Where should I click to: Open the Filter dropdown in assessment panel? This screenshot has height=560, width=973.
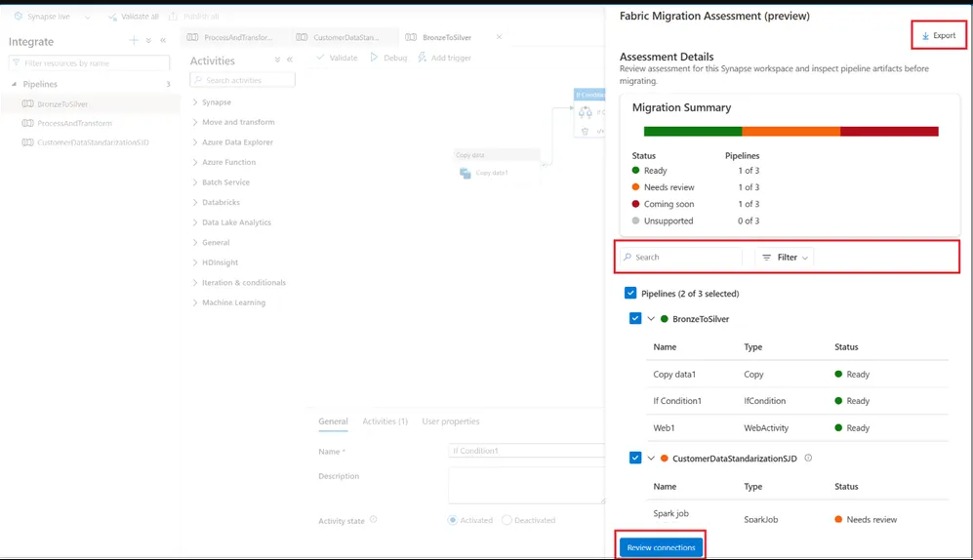tap(785, 258)
